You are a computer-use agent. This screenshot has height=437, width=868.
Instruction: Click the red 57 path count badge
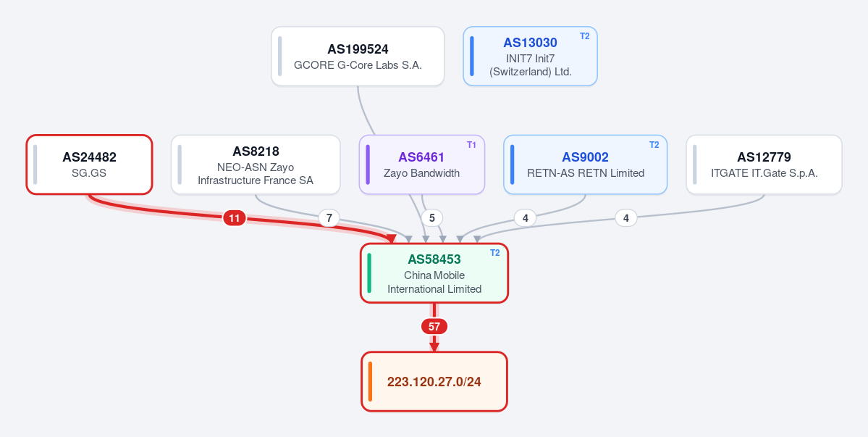coord(434,327)
